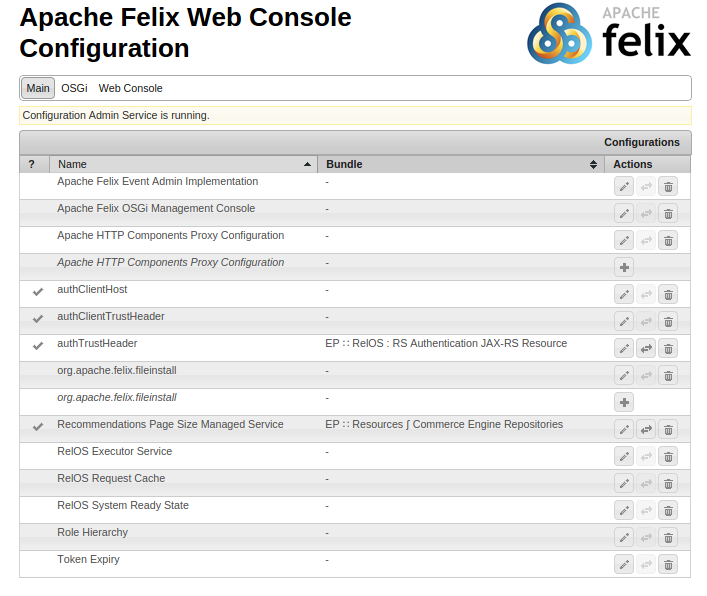Delete the Apache Felix OSGi Management Console configuration
The height and width of the screenshot is (596, 707).
[x=668, y=213]
